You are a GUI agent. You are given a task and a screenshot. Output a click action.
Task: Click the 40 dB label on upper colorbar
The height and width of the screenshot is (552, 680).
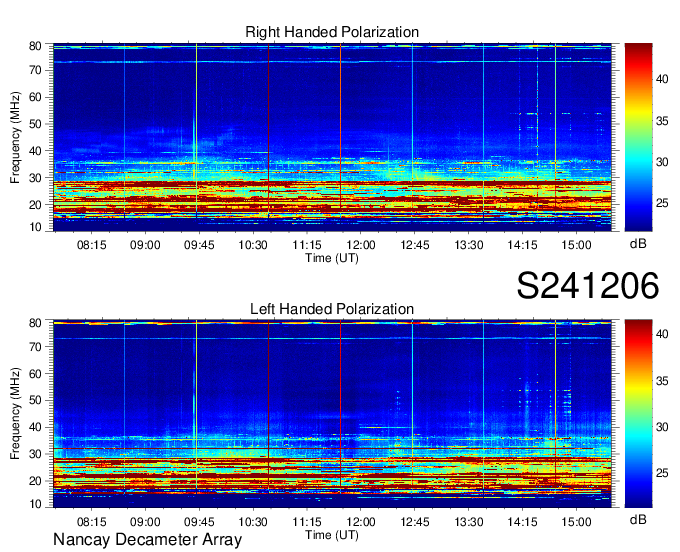pyautogui.click(x=662, y=79)
